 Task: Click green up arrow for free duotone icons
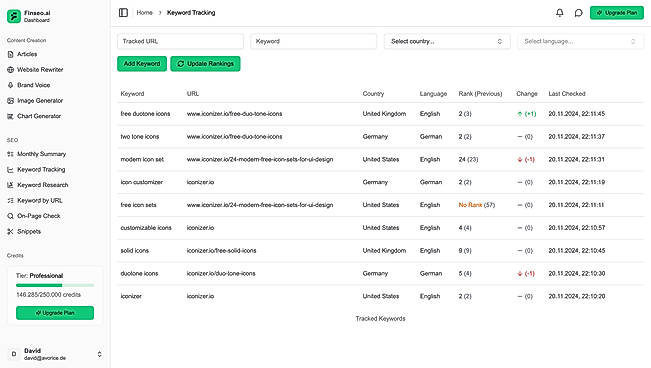519,114
